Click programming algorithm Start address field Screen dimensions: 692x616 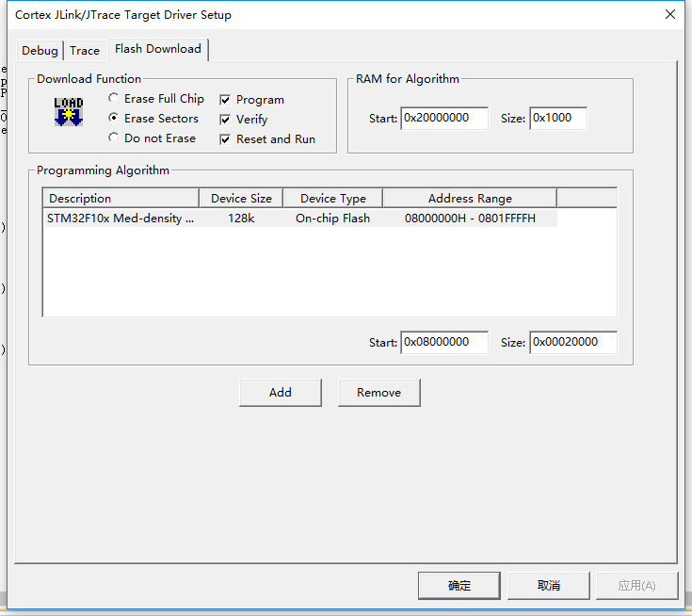(x=444, y=343)
